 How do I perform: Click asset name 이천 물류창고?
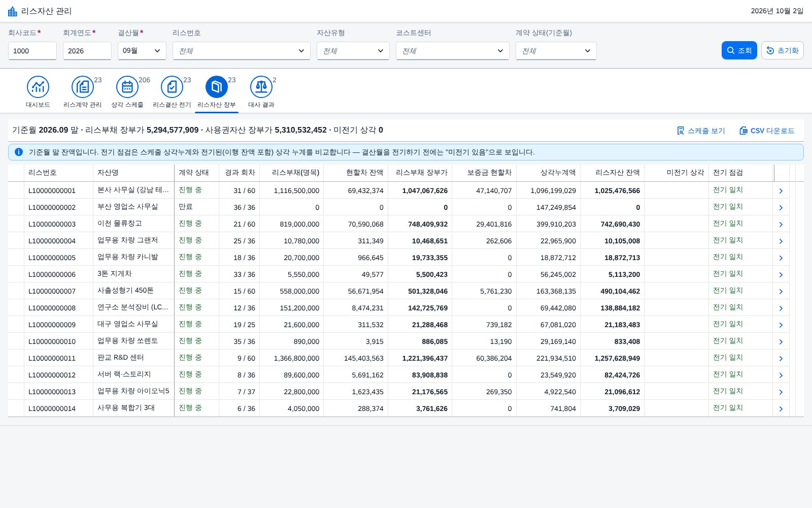tap(120, 224)
